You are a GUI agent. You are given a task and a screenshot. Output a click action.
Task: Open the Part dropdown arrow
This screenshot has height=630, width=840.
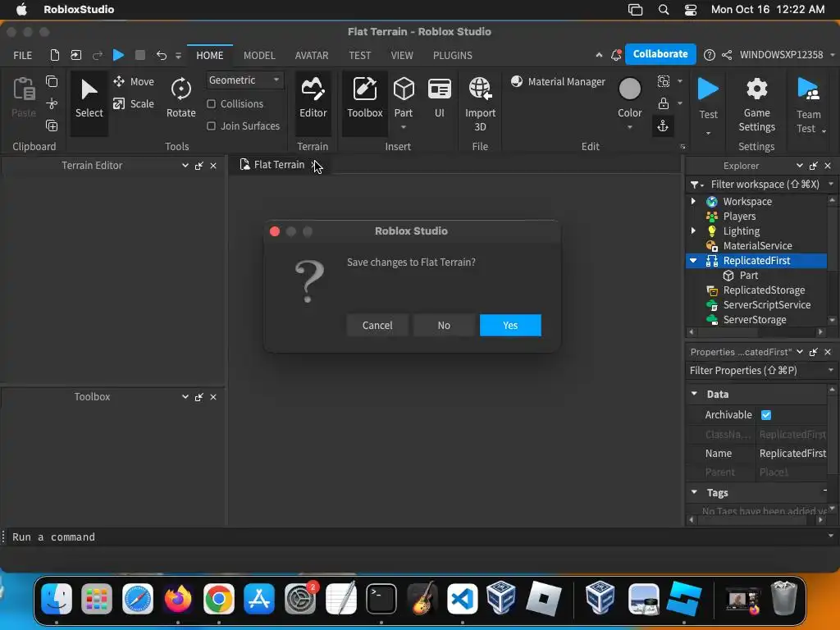[x=404, y=127]
